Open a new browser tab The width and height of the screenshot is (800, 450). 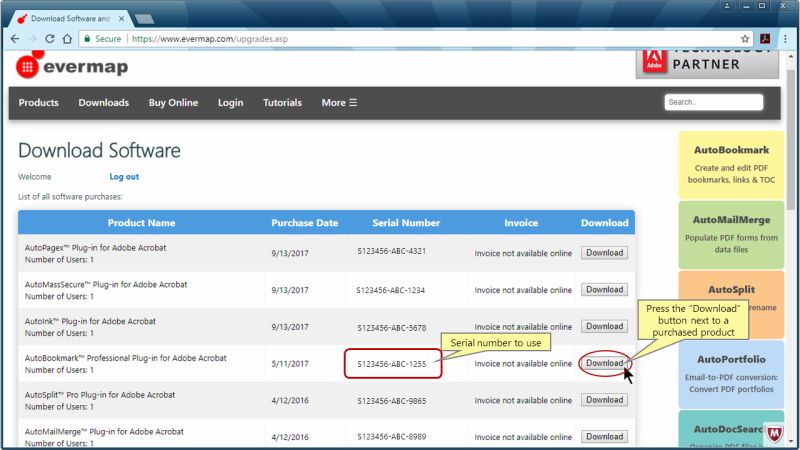point(144,19)
